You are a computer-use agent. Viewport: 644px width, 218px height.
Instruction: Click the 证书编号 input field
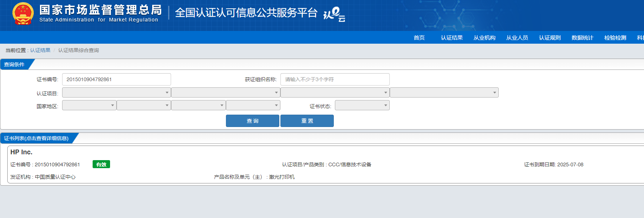117,79
